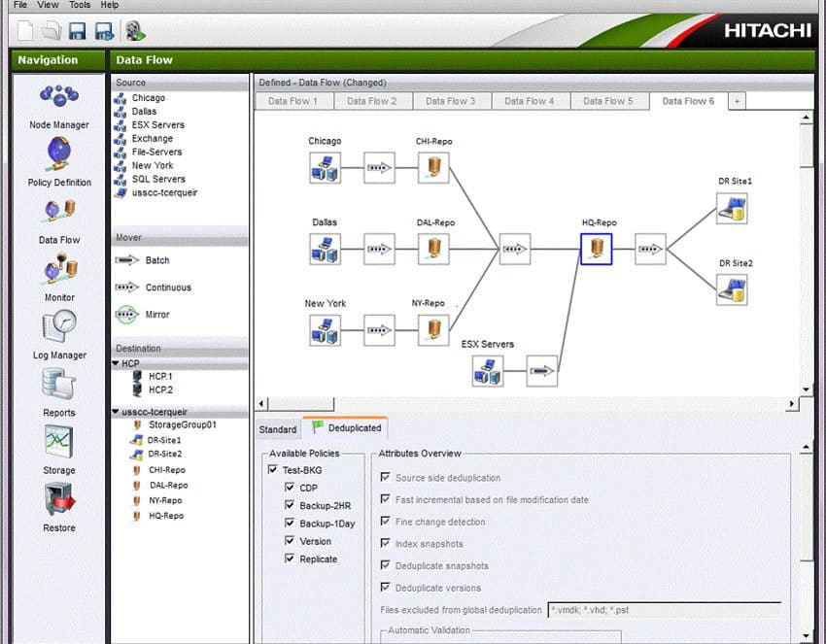The image size is (826, 644).
Task: Open the Data Flow navigation icon
Action: (59, 212)
